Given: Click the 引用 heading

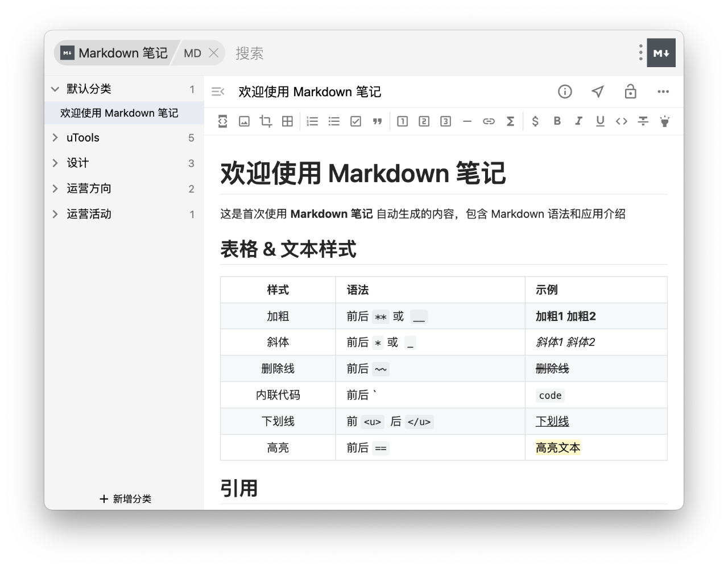Looking at the screenshot, I should [x=239, y=488].
